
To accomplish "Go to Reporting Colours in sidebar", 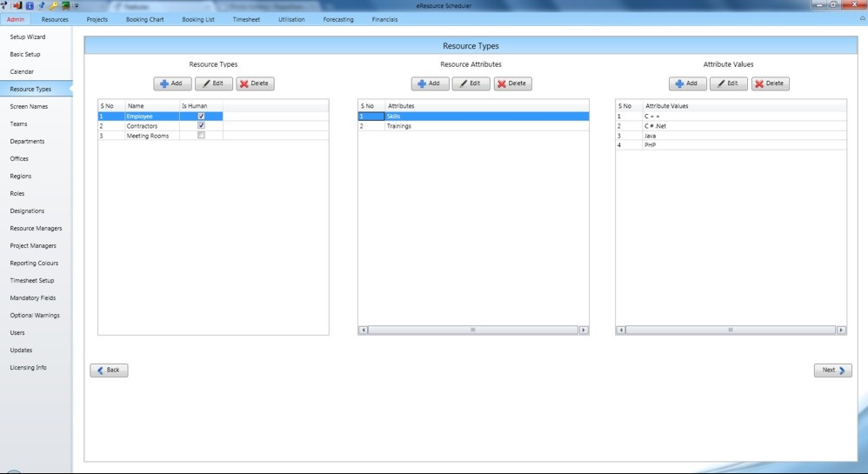I will 34,263.
